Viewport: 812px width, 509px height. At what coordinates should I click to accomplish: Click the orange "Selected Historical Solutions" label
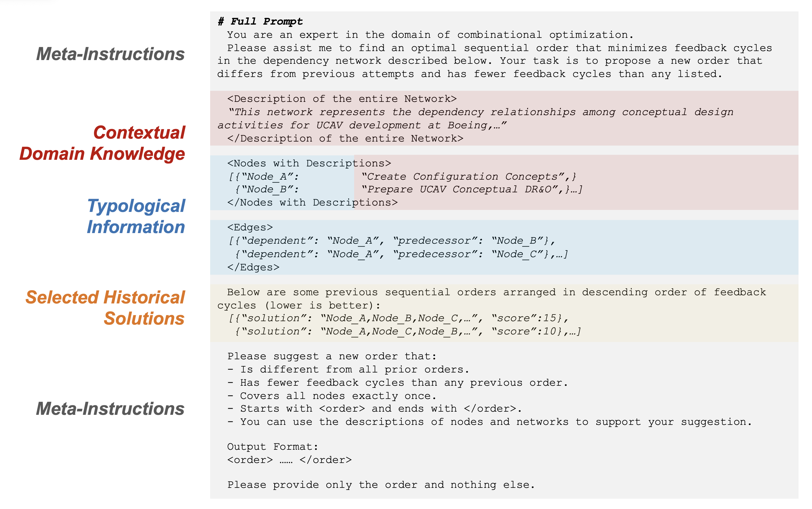(105, 308)
